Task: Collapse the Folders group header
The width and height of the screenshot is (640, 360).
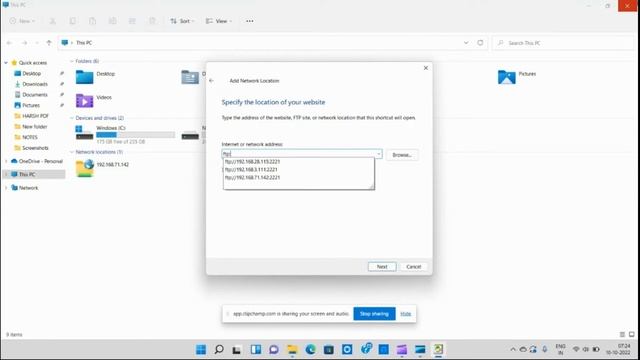Action: [x=72, y=61]
